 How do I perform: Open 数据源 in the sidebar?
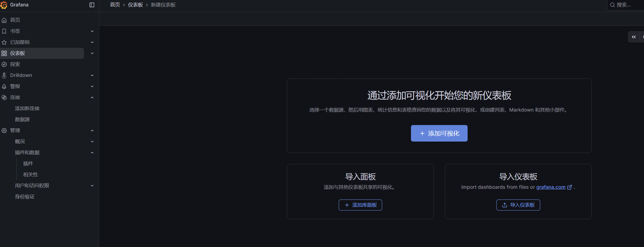tap(22, 120)
